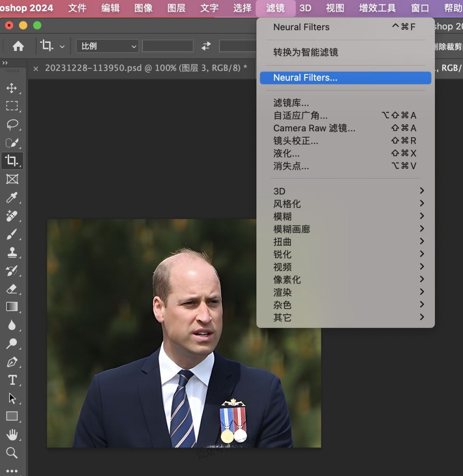The image size is (463, 476).
Task: Choose Camera Raw 滤镜... from the menu
Action: [x=314, y=128]
